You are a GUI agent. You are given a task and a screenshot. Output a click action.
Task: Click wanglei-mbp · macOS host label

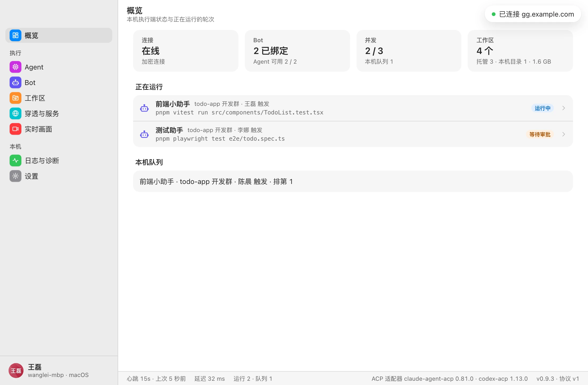[58, 375]
